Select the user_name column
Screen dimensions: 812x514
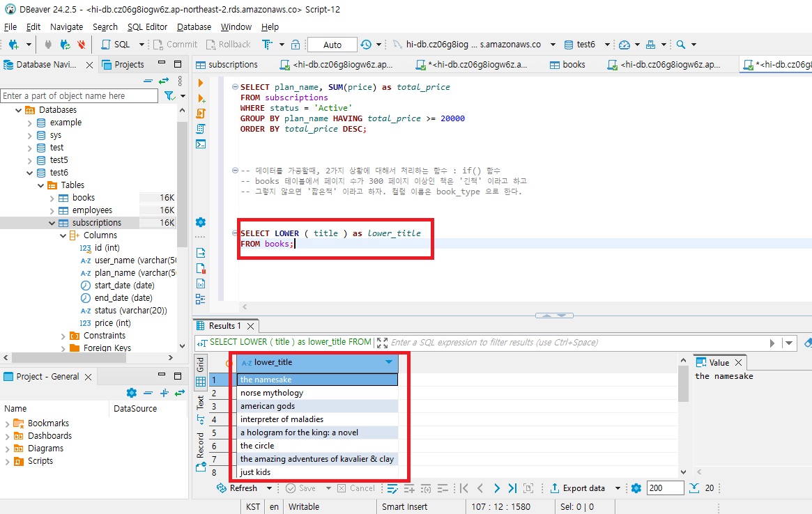coord(135,260)
